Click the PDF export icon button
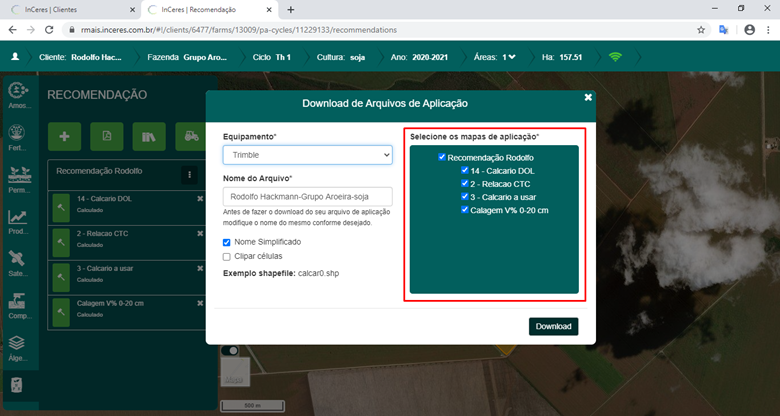This screenshot has width=780, height=416. coord(107,137)
